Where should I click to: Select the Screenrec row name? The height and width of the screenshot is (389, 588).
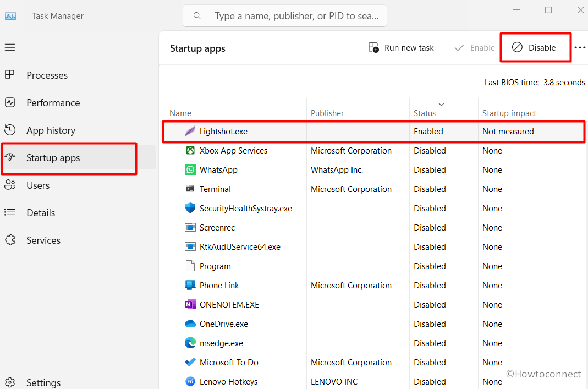(x=217, y=228)
